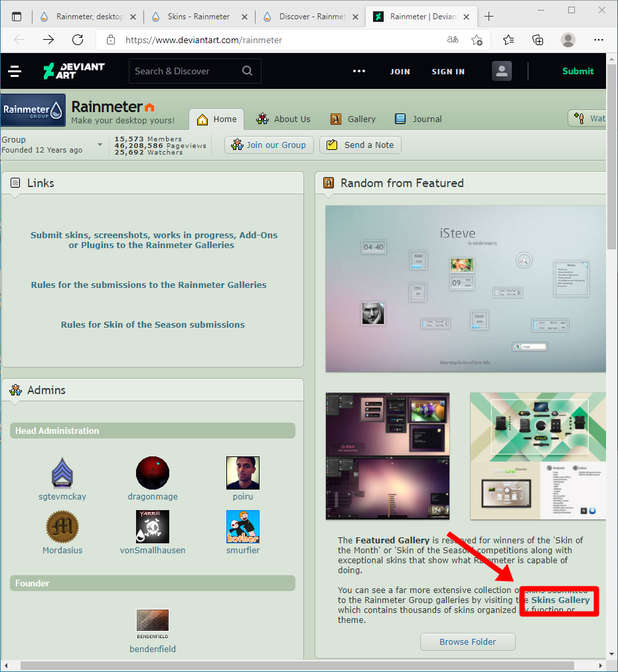Click the Watch button
618x672 pixels.
coord(587,118)
